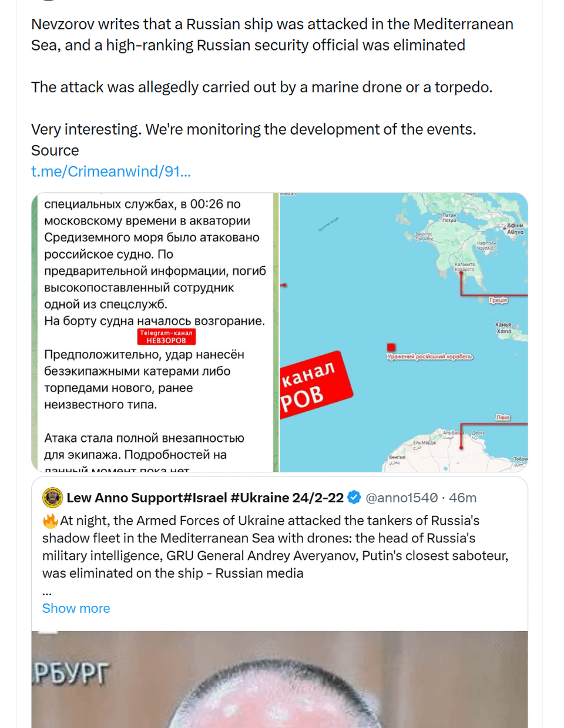Image resolution: width=564 pixels, height=728 pixels.
Task: Open the t.me/Crimeanwind source link
Action: (x=110, y=172)
